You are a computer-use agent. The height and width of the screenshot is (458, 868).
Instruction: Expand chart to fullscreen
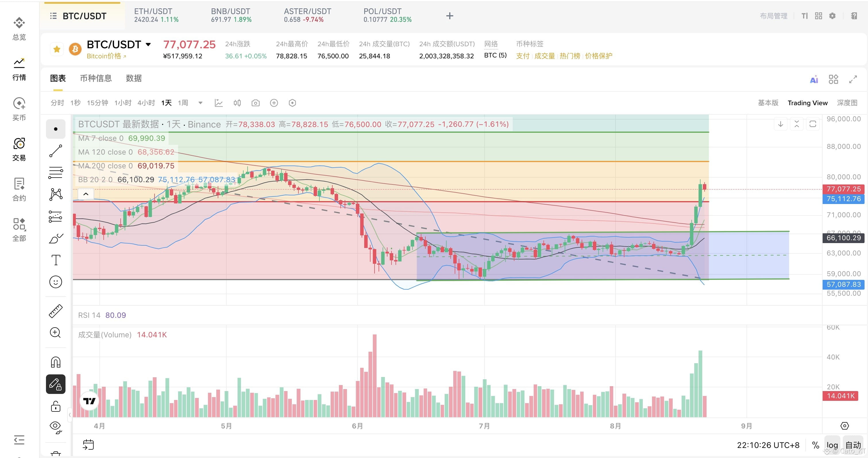point(853,79)
